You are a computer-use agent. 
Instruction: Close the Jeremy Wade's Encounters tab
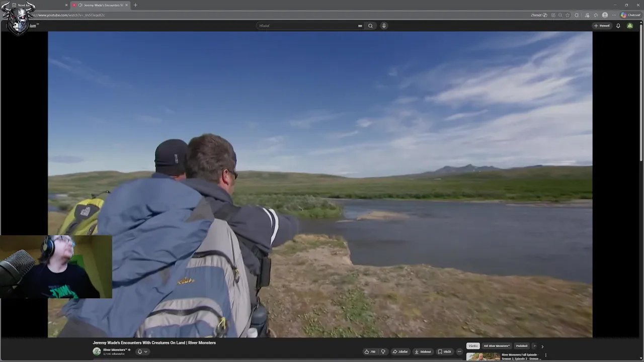(x=126, y=5)
